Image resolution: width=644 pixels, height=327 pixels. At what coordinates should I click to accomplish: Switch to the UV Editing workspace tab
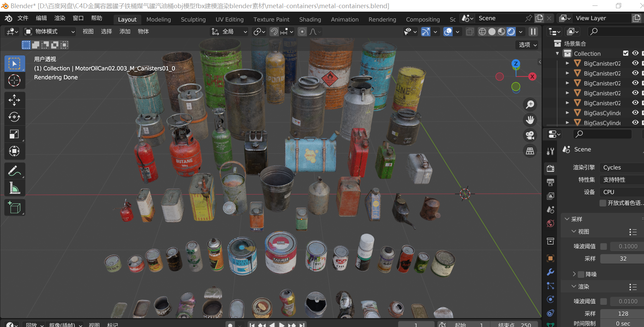click(x=230, y=19)
